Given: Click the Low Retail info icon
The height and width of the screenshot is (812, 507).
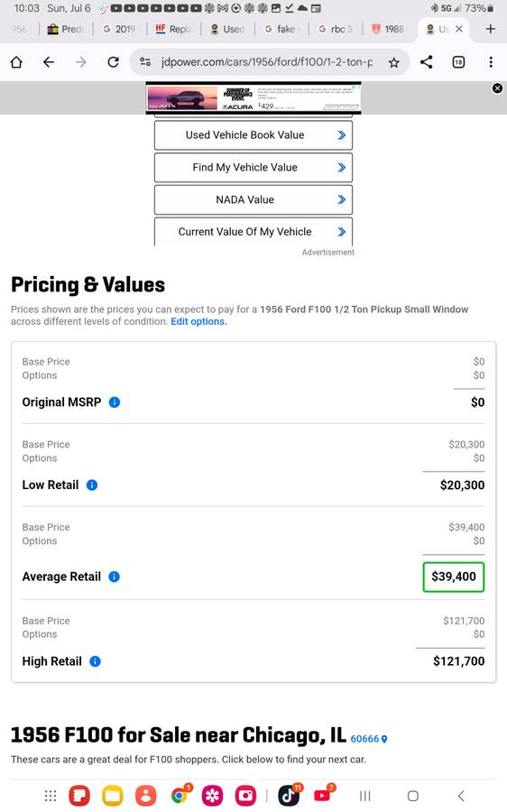Looking at the screenshot, I should tap(92, 485).
